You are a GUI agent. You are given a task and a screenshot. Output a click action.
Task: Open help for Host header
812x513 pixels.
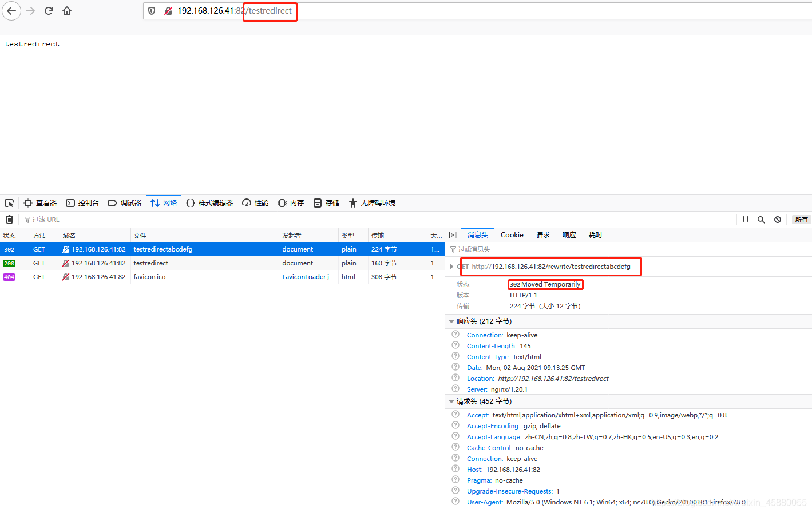point(455,469)
